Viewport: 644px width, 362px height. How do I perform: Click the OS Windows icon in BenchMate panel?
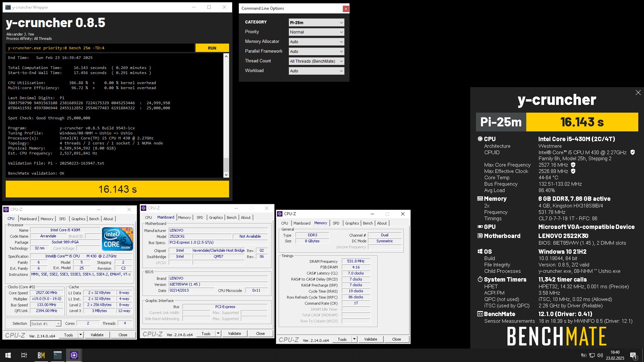point(480,251)
